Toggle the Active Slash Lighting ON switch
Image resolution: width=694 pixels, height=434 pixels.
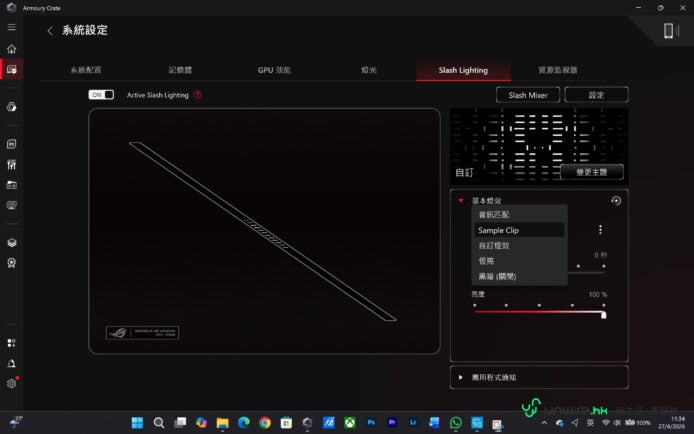pos(101,95)
